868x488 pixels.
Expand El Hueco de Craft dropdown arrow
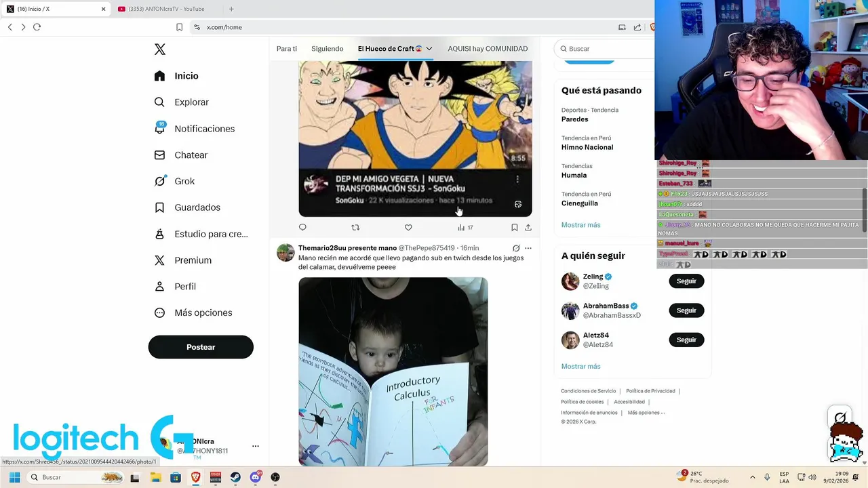tap(429, 49)
